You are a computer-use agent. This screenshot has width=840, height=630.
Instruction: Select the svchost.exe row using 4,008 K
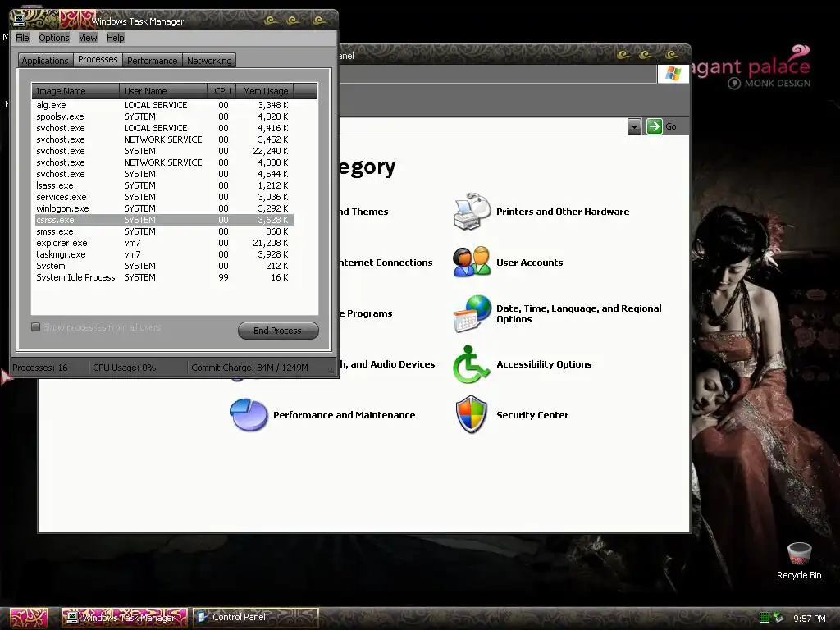pyautogui.click(x=163, y=162)
